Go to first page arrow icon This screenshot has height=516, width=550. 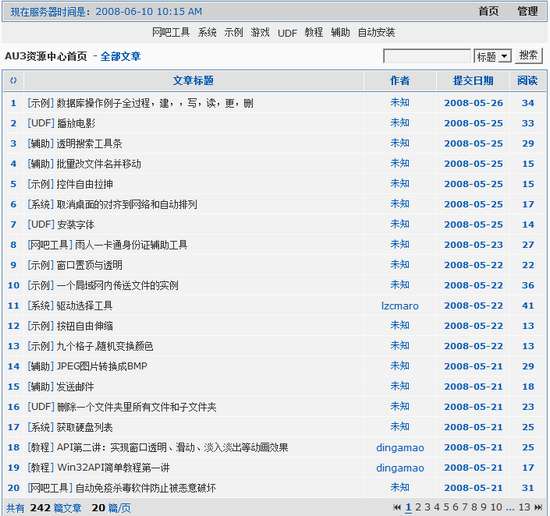pyautogui.click(x=397, y=507)
